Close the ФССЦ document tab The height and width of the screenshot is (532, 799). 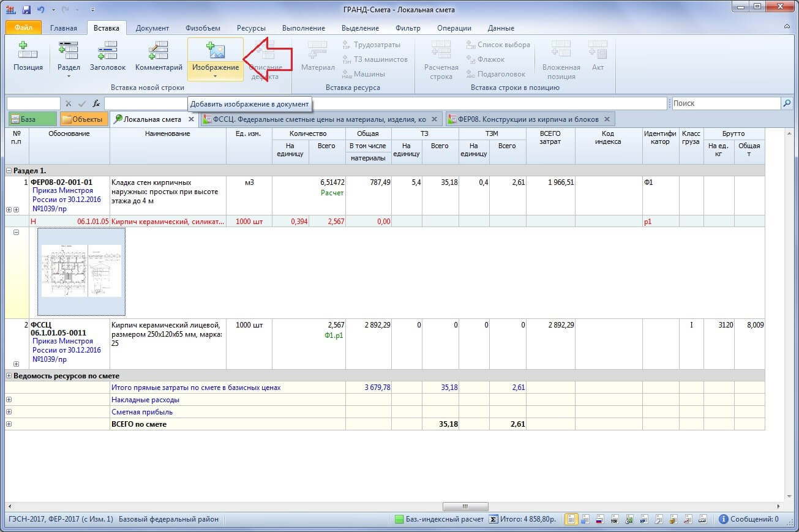click(435, 119)
